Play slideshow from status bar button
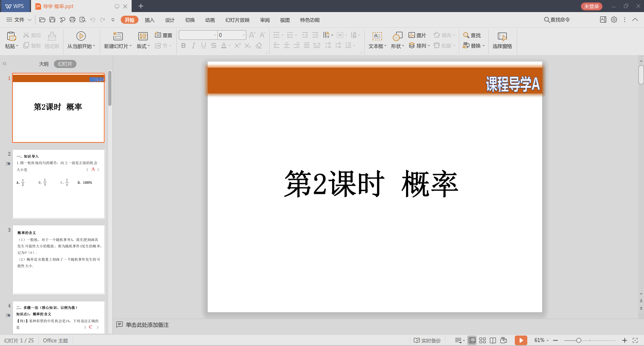644x346 pixels. click(521, 340)
